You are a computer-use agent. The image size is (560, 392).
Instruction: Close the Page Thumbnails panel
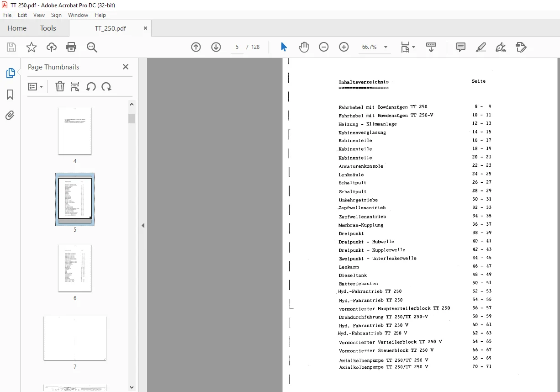click(x=126, y=67)
